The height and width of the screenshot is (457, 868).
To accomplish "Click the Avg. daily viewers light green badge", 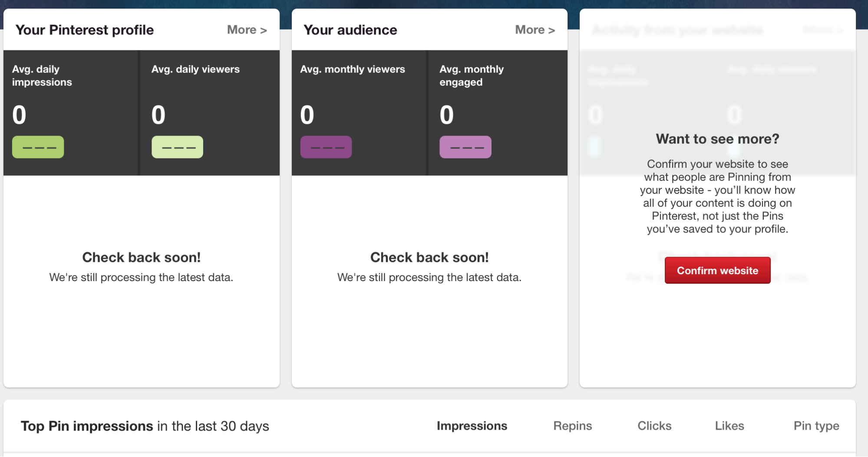I will coord(177,147).
